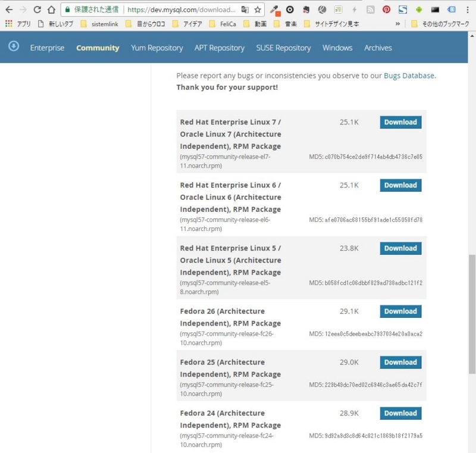Open the Pinterest extension icon

click(385, 10)
